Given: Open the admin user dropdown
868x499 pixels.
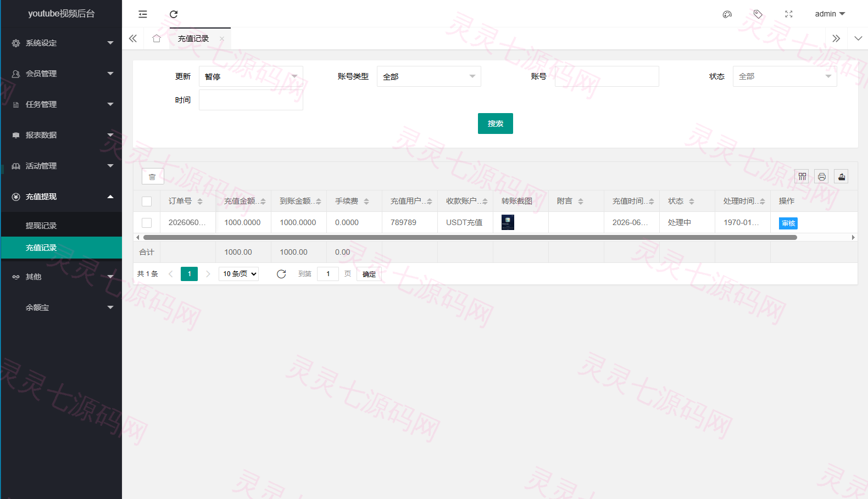Looking at the screenshot, I should (830, 14).
